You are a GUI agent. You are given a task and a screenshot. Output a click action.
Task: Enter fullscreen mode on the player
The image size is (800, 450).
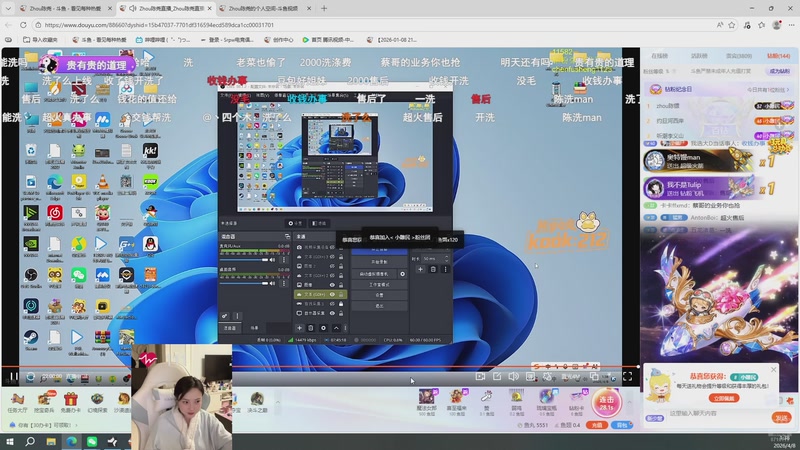pos(628,377)
